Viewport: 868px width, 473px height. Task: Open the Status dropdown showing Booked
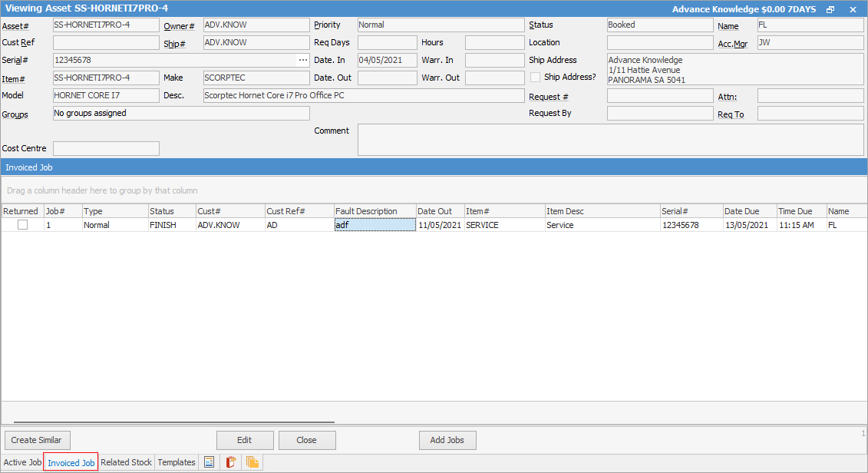659,24
